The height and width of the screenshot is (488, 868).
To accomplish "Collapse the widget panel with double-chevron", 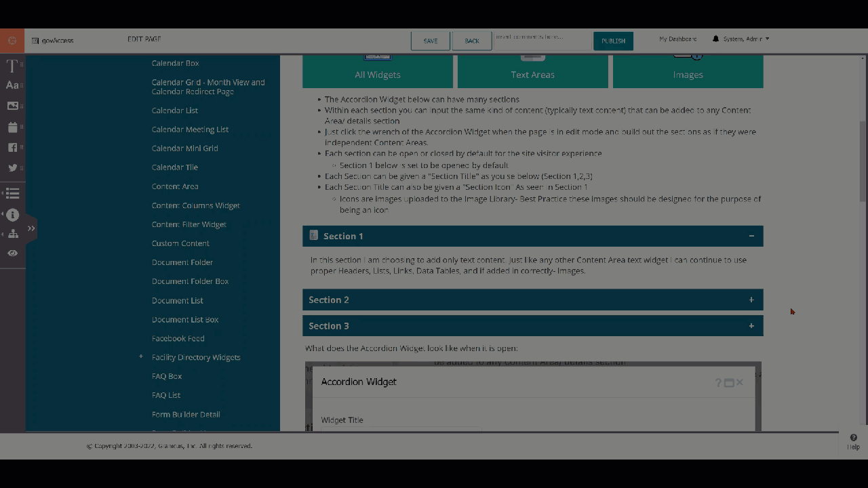I will click(x=31, y=228).
